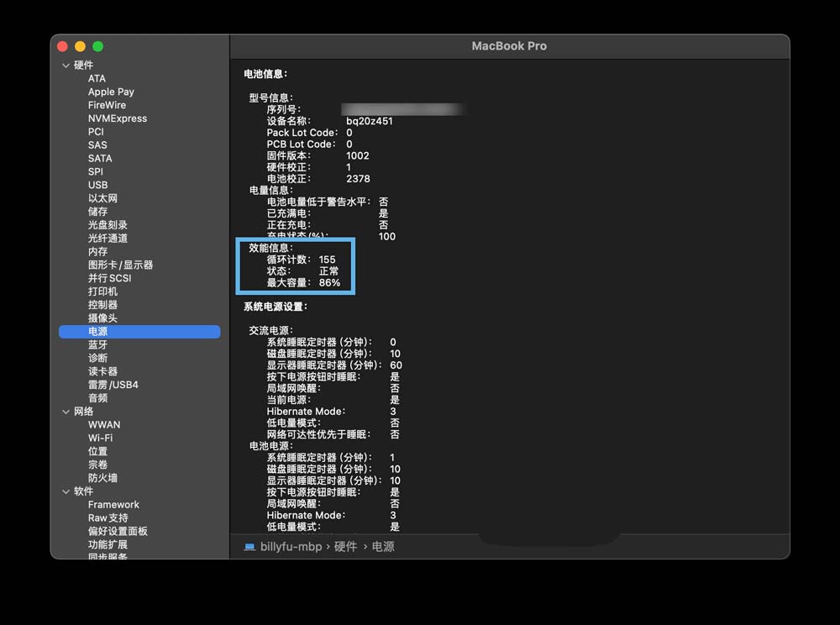Choose SAS from the hardware list
The width and height of the screenshot is (840, 625).
pos(97,145)
